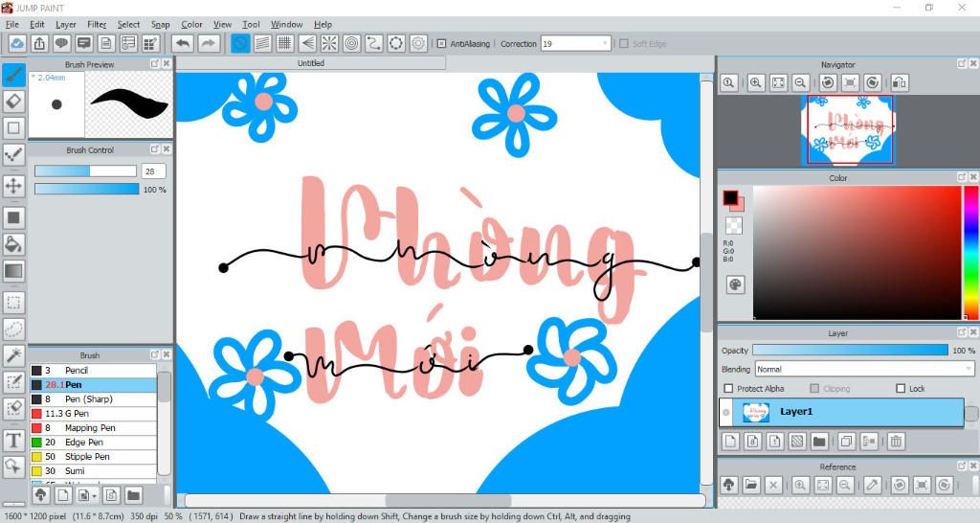Delete layer using trash icon
Screen dimensions: 980x523
coord(896,441)
